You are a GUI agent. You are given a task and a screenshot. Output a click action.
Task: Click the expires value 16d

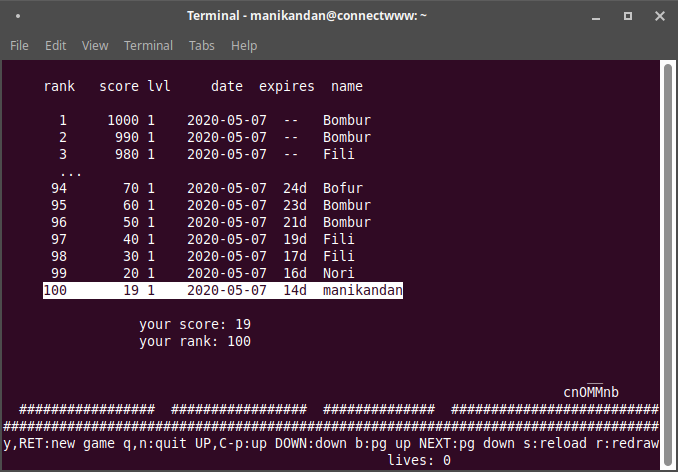[295, 273]
